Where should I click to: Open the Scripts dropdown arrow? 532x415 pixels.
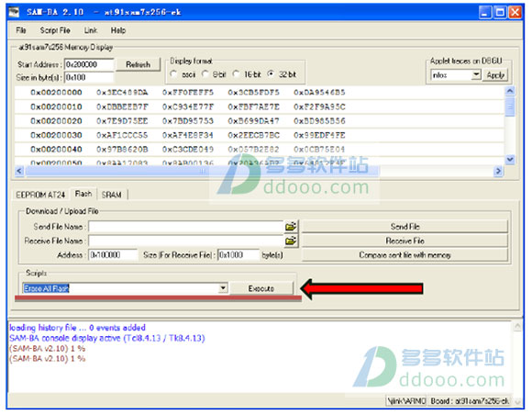click(223, 288)
